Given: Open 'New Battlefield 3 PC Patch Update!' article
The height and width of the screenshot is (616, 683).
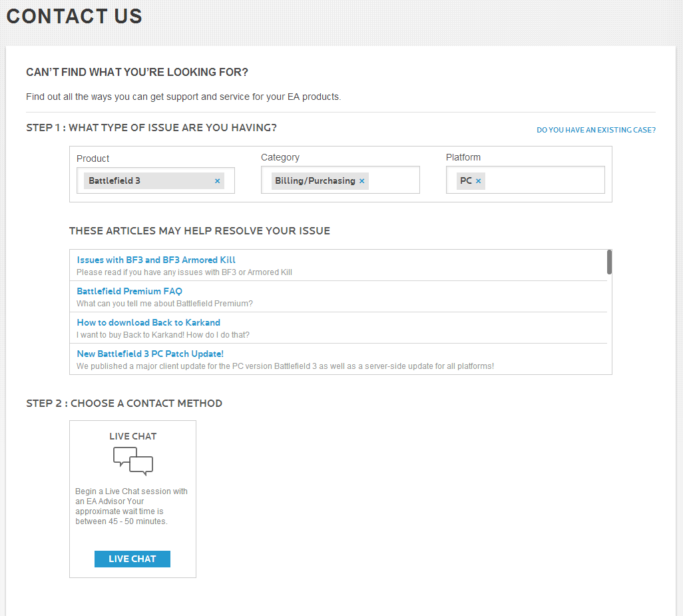Looking at the screenshot, I should (150, 354).
